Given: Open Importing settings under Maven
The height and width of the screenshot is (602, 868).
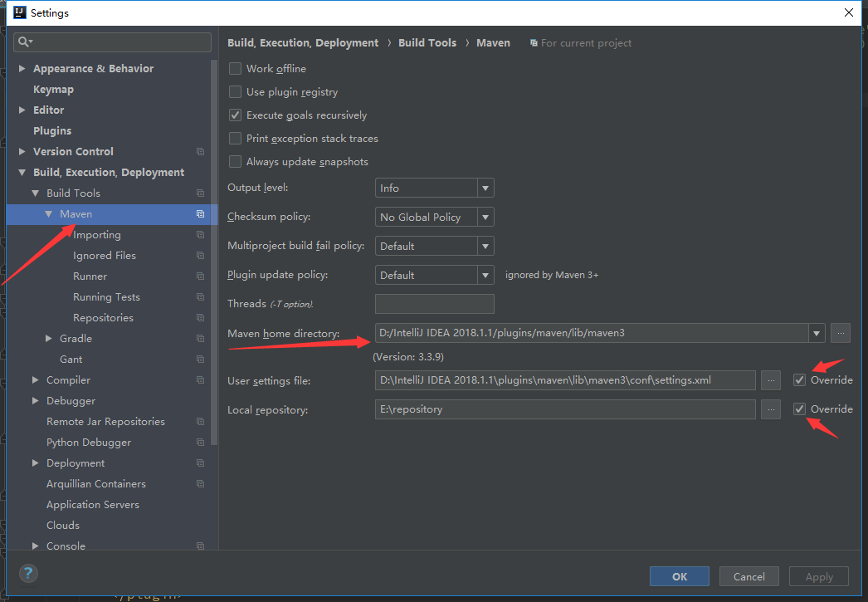Looking at the screenshot, I should tap(97, 235).
